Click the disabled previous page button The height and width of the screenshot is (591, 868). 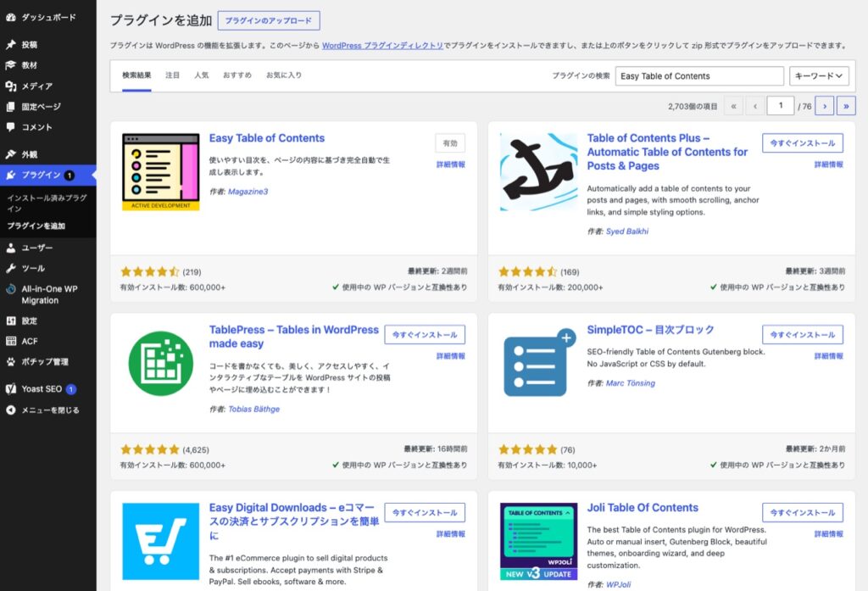pos(755,106)
